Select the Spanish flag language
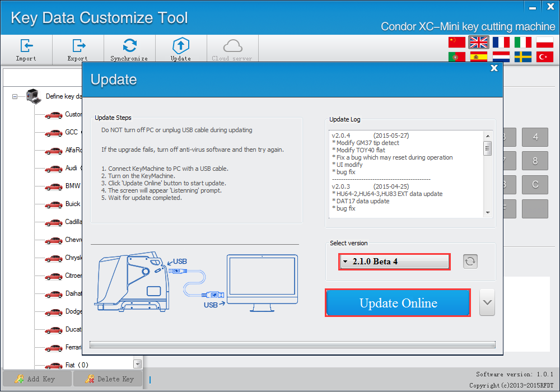Image resolution: width=560 pixels, height=392 pixels. [479, 57]
